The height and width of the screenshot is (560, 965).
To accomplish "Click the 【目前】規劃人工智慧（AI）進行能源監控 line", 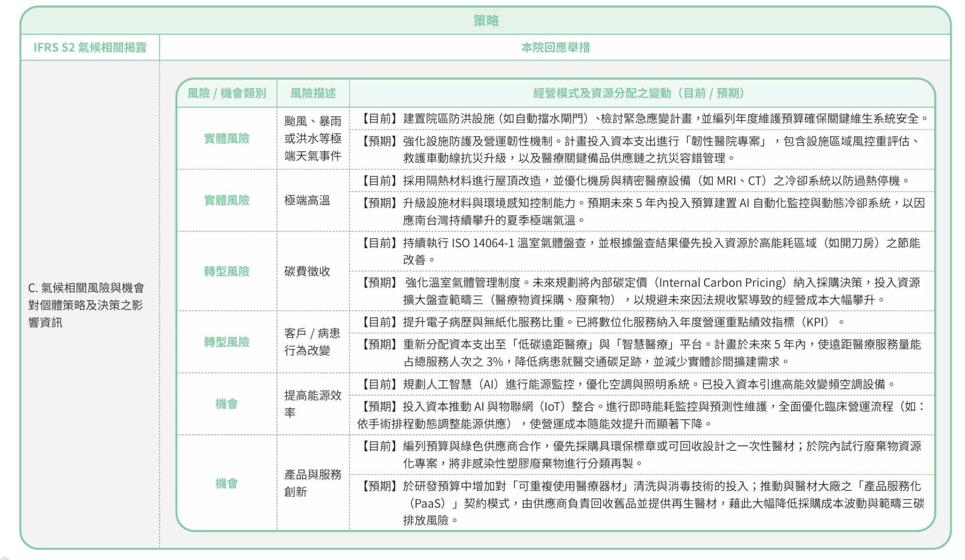I will 626,384.
